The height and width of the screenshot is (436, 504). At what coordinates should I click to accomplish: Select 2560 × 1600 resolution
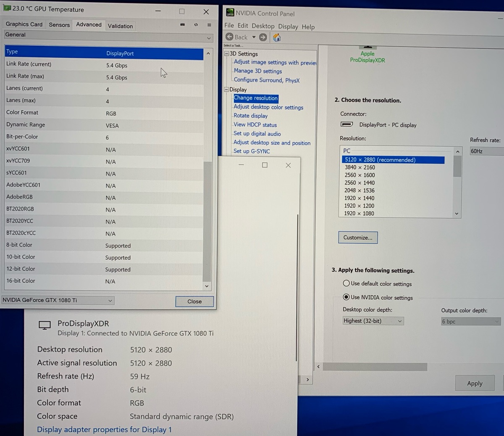[x=360, y=175]
